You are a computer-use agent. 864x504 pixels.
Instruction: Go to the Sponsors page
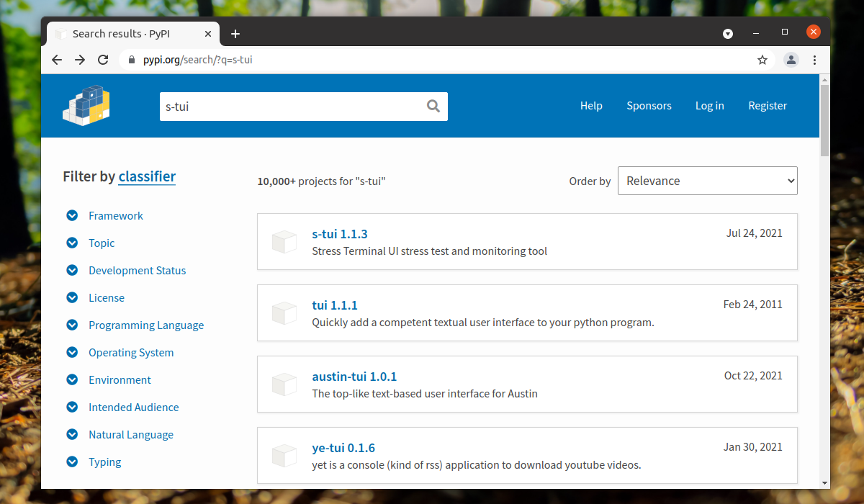[648, 106]
